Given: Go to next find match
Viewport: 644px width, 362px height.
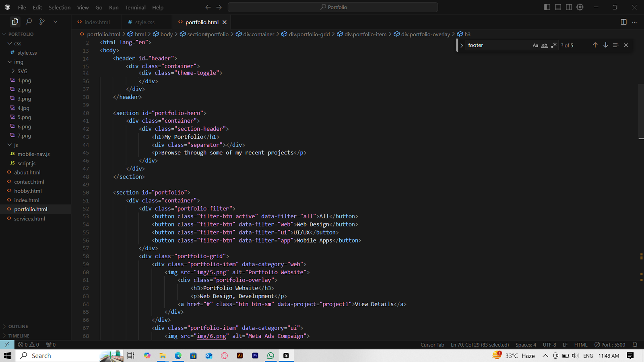Looking at the screenshot, I should click(605, 45).
